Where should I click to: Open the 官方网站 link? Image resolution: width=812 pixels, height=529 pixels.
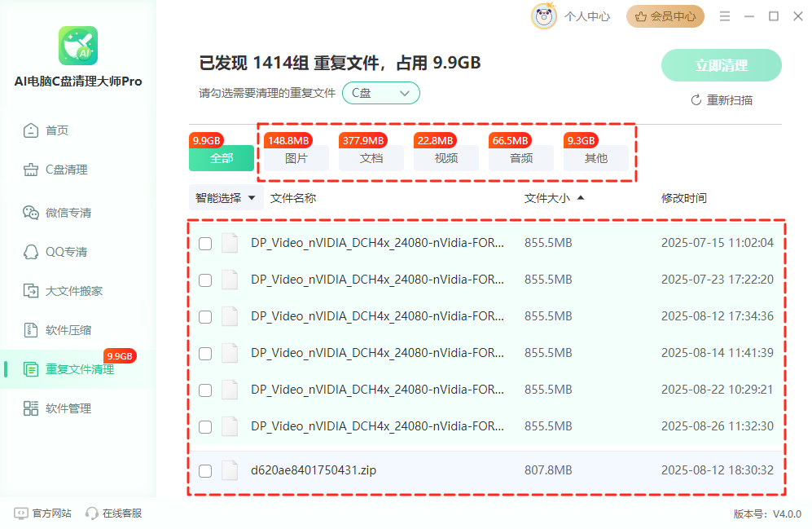pos(52,514)
